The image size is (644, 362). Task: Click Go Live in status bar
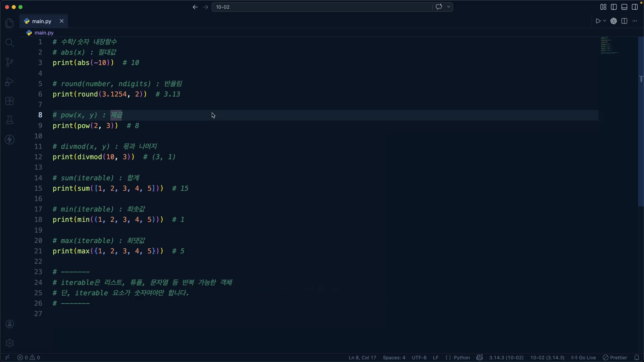[584, 358]
